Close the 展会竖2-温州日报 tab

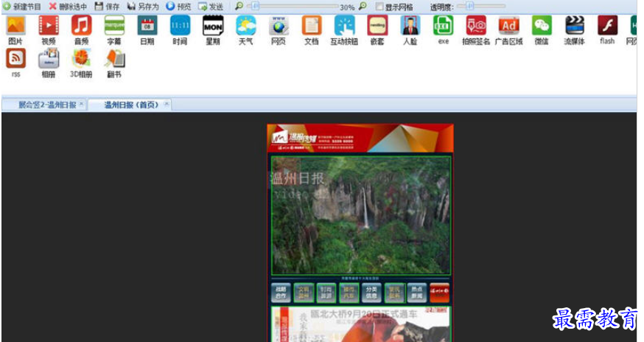pyautogui.click(x=81, y=104)
